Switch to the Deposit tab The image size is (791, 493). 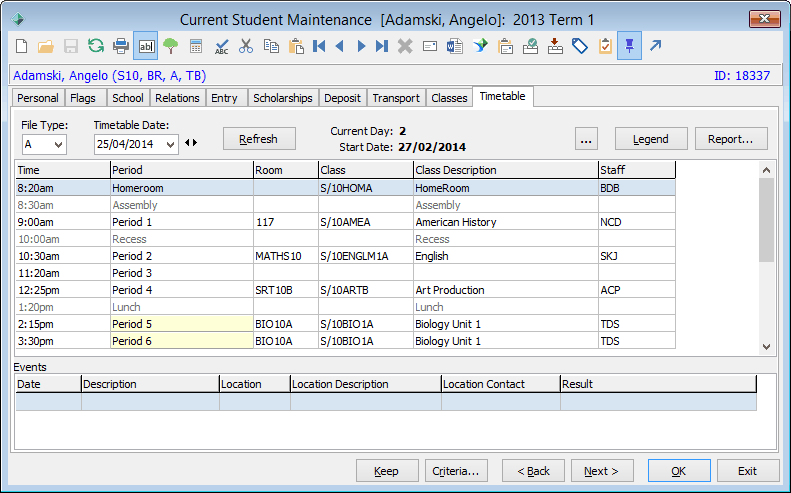point(343,98)
